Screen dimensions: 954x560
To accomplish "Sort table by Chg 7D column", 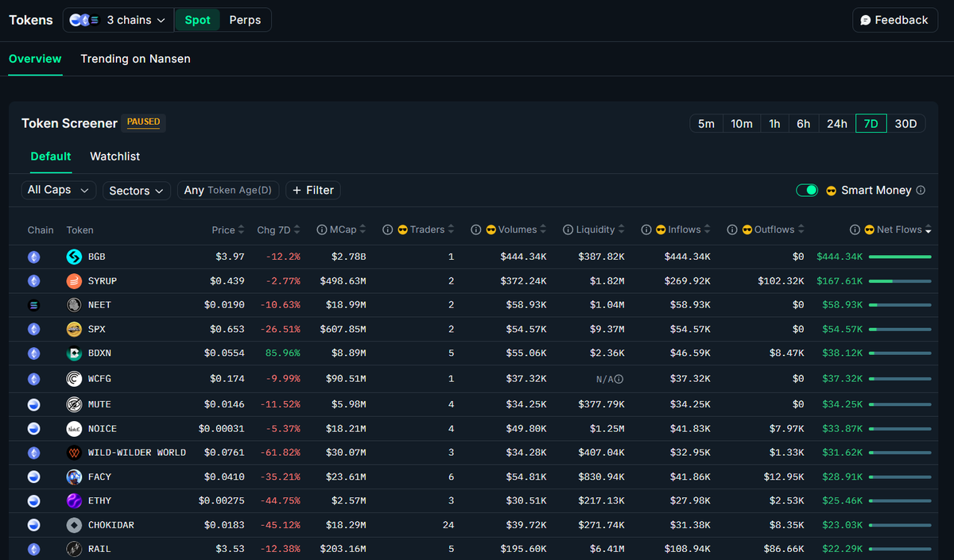I will click(279, 230).
